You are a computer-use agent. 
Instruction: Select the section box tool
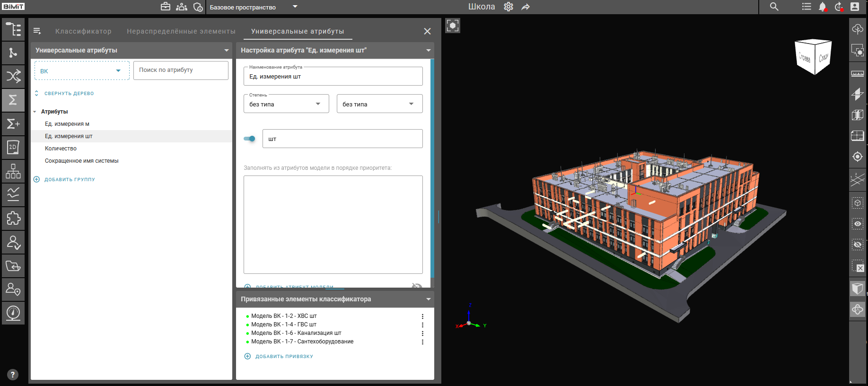tap(858, 115)
